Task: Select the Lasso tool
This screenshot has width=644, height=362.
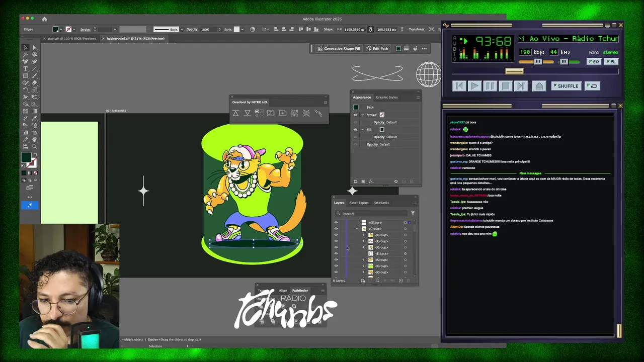Action: point(35,54)
